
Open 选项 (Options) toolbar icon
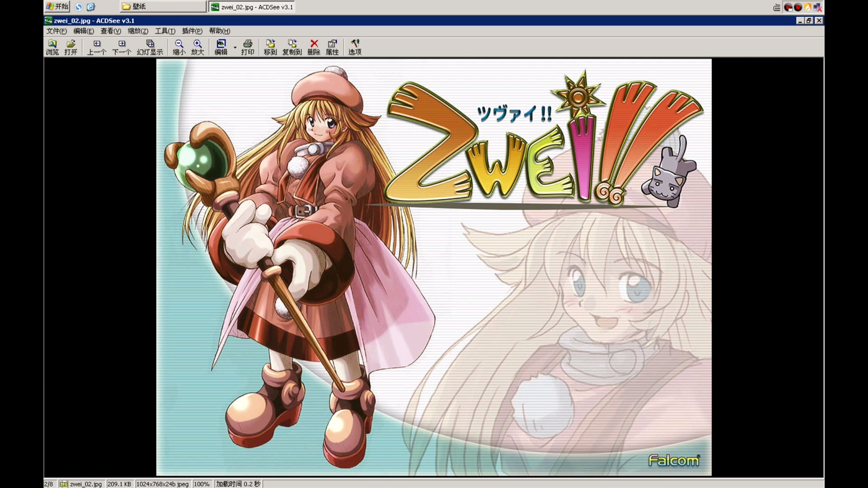pyautogui.click(x=355, y=47)
